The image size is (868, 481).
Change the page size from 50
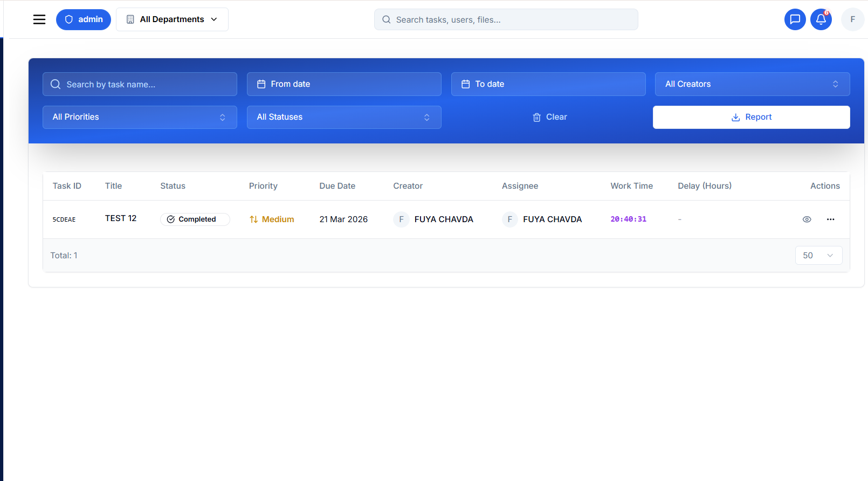pyautogui.click(x=818, y=256)
